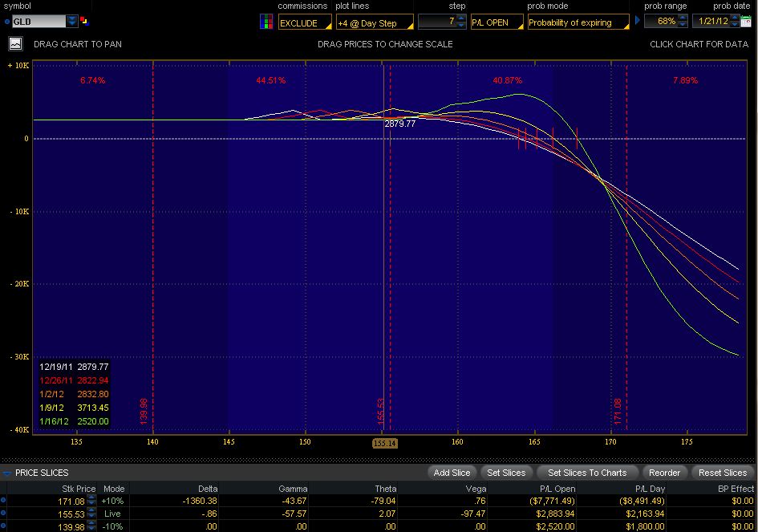Click the 155.53 live slice line label
The width and height of the screenshot is (758, 532).
pyautogui.click(x=380, y=412)
